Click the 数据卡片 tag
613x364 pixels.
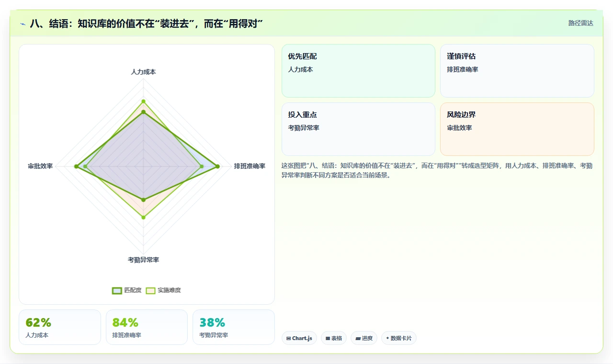pyautogui.click(x=399, y=338)
